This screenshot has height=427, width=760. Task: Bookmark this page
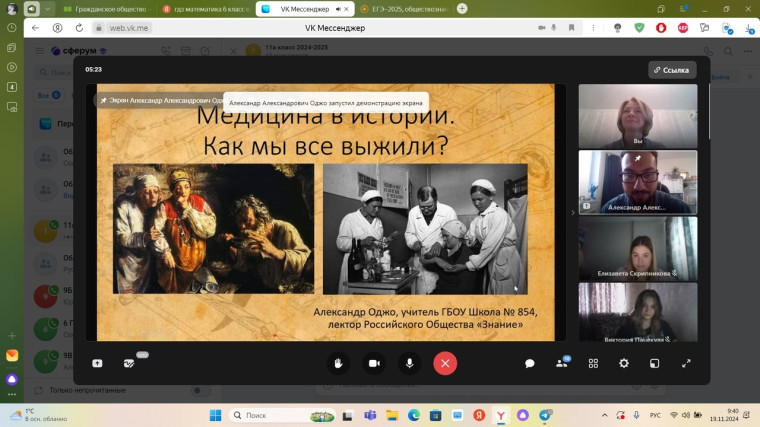571,28
